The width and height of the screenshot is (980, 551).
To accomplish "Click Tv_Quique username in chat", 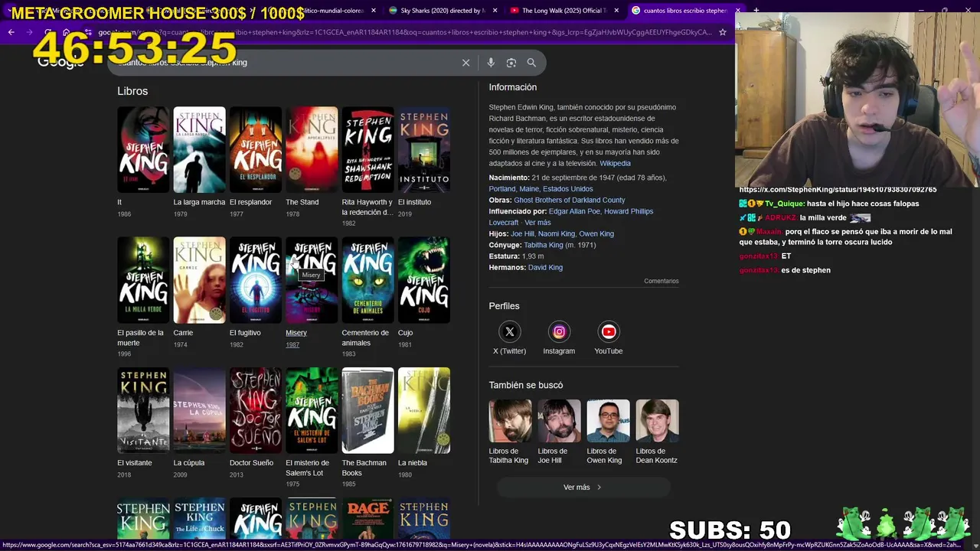I will 784,204.
